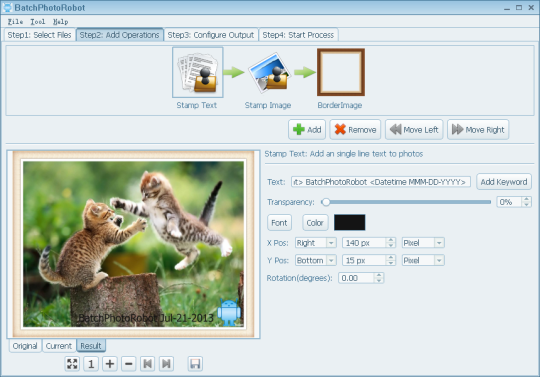The image size is (540, 377).
Task: Minimize the BatchPhotoRobot window
Action: click(x=507, y=8)
